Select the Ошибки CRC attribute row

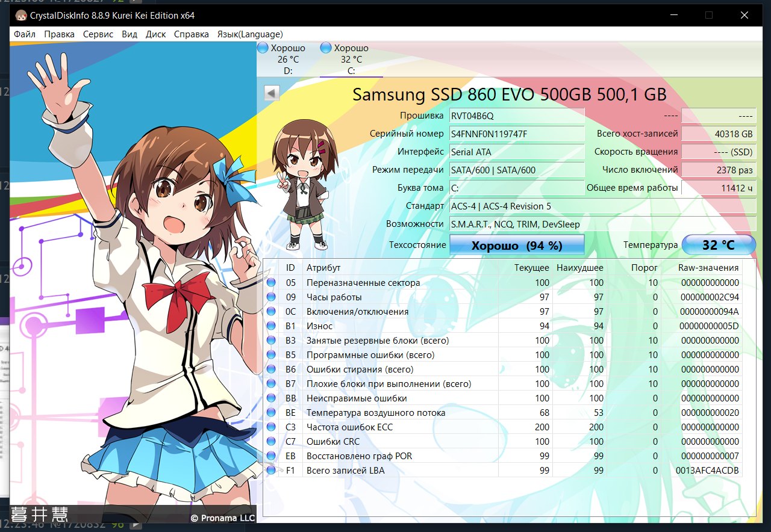504,442
